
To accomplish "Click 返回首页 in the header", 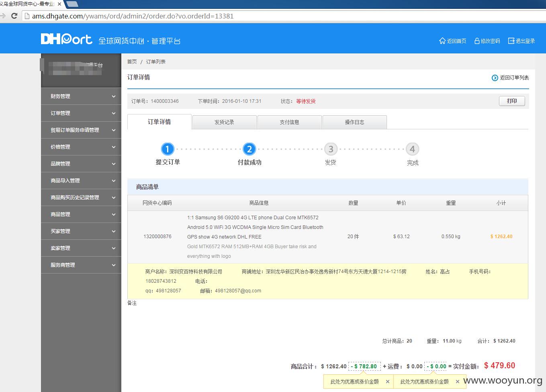I will (456, 41).
